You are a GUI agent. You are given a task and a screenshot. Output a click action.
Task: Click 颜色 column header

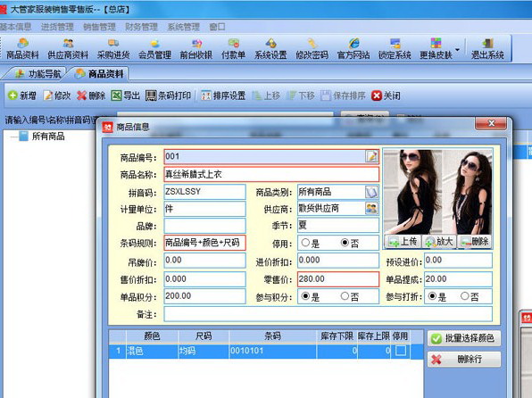click(x=152, y=336)
